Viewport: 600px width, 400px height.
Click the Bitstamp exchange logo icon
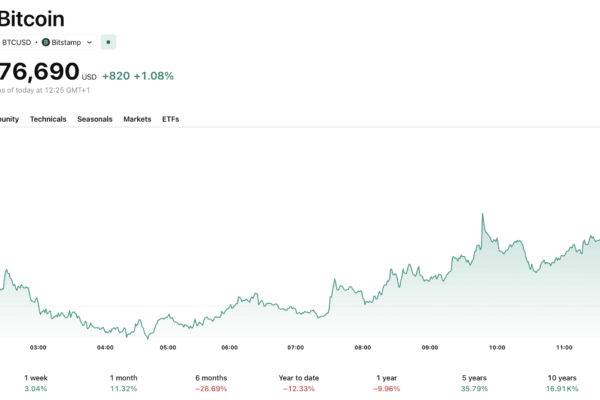[x=45, y=42]
